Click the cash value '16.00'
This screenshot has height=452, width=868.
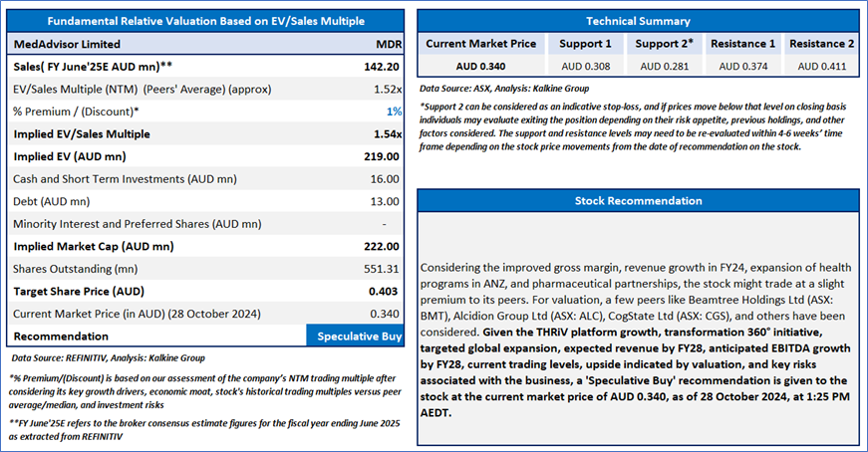tap(385, 179)
